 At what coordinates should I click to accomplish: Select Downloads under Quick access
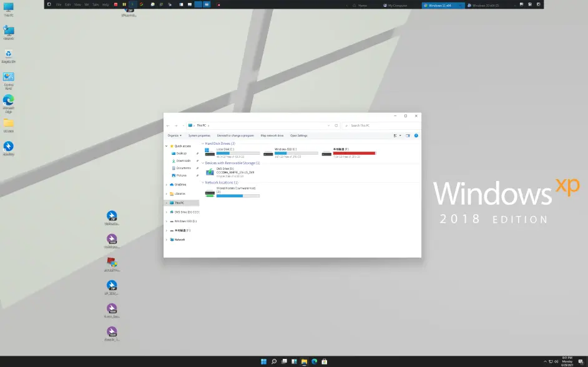184,161
